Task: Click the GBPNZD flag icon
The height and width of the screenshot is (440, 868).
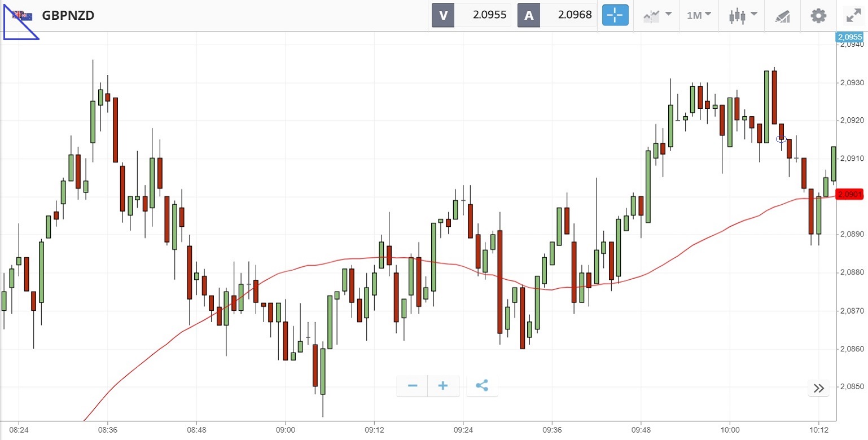Action: click(x=23, y=15)
